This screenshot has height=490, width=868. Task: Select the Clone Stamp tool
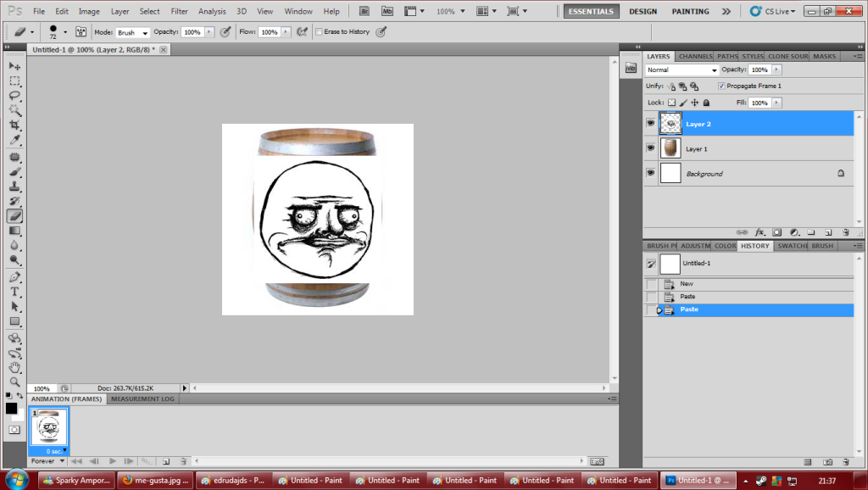coord(14,187)
